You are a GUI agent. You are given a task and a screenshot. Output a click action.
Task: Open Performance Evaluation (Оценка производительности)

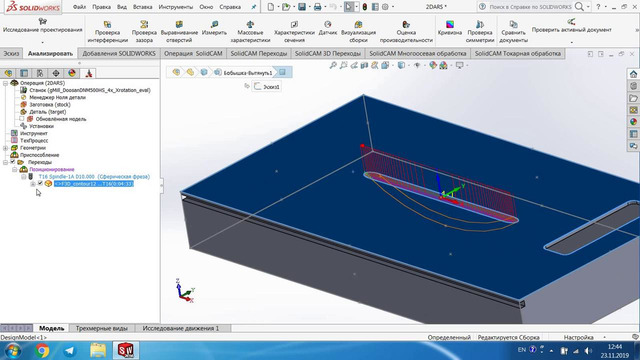pyautogui.click(x=406, y=32)
